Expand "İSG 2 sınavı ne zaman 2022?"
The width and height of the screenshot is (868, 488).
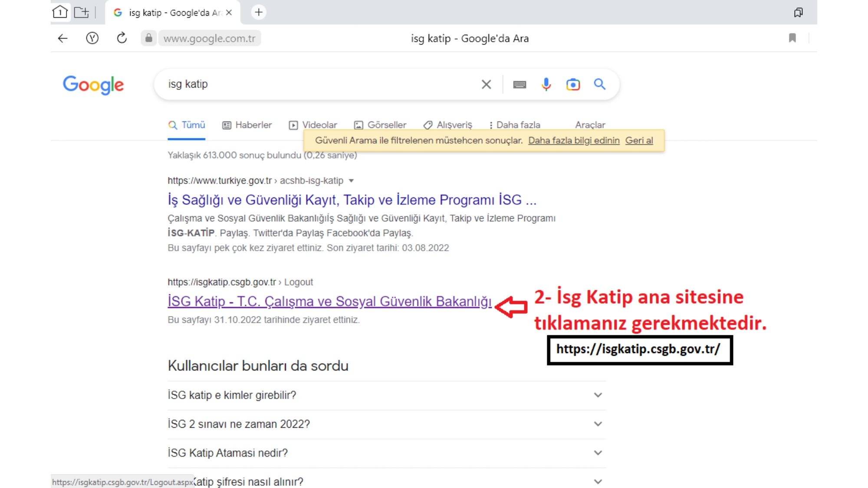pos(598,424)
